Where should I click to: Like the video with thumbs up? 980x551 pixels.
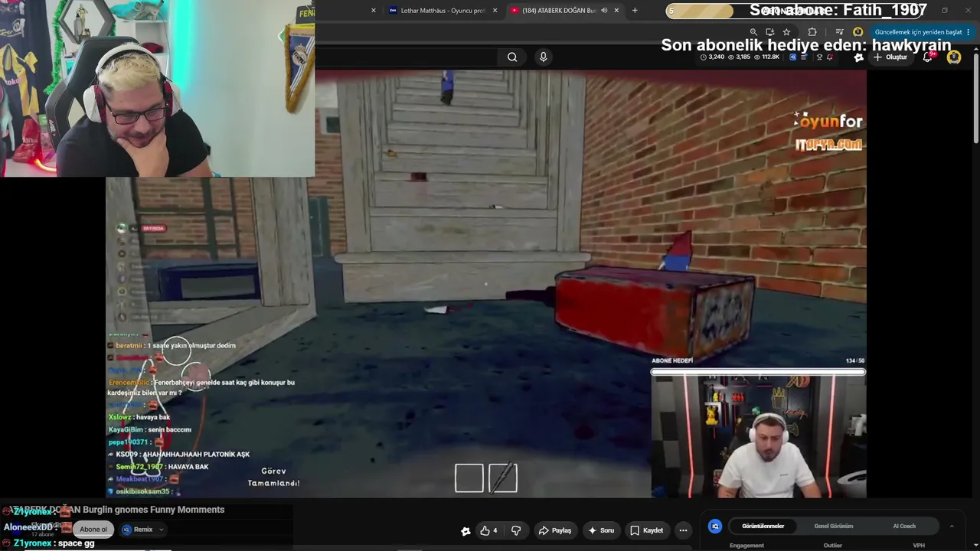(488, 530)
